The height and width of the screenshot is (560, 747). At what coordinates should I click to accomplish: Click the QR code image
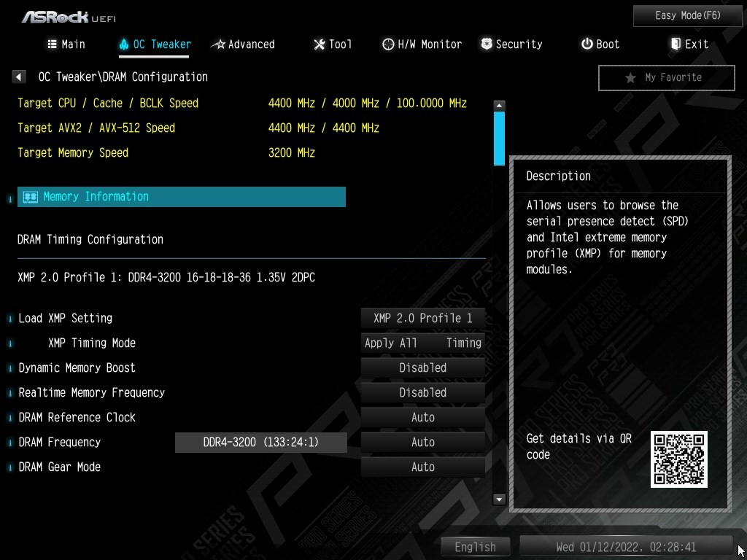(679, 459)
